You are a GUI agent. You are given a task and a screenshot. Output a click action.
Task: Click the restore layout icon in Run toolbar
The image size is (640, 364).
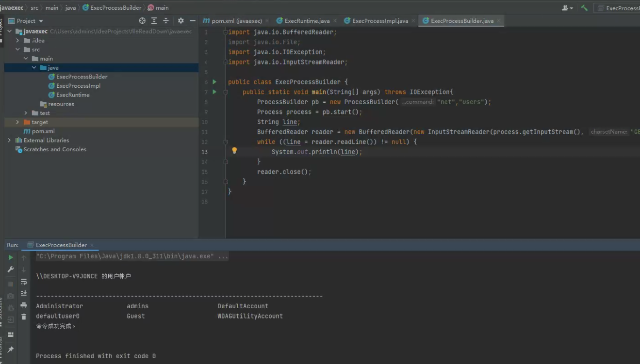(11, 334)
